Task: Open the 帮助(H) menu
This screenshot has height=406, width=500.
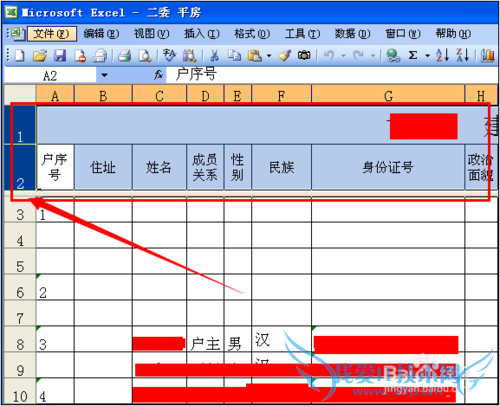Action: coord(453,34)
